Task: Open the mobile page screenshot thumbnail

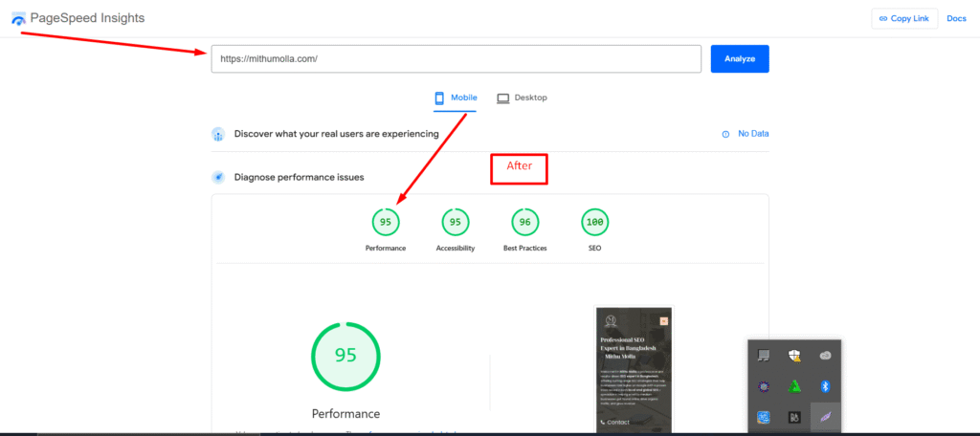Action: [x=634, y=370]
